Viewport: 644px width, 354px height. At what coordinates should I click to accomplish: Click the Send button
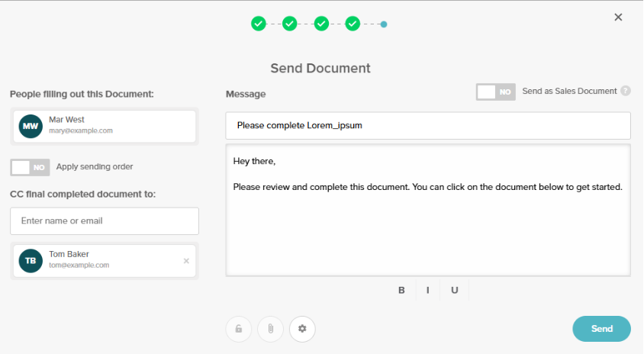coord(601,329)
